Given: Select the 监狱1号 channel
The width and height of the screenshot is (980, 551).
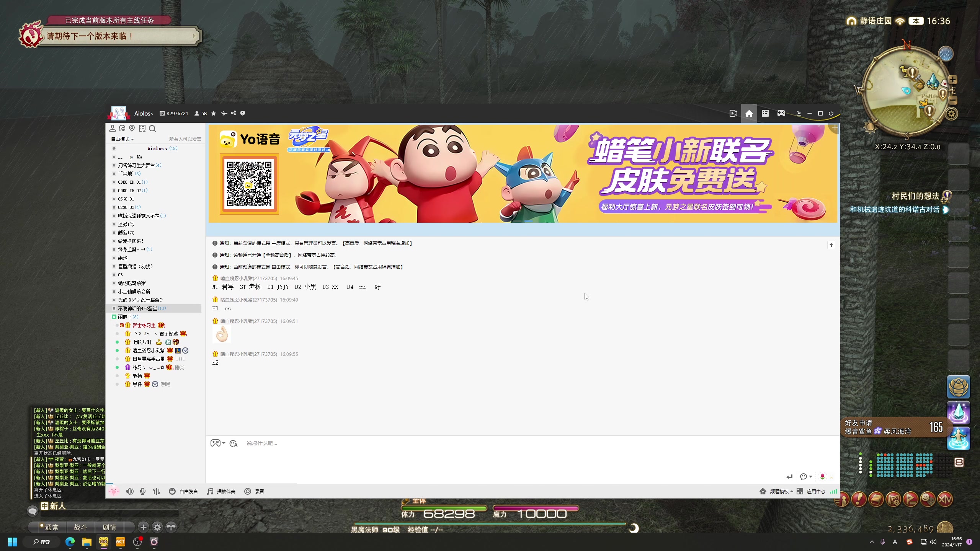Looking at the screenshot, I should pos(126,224).
